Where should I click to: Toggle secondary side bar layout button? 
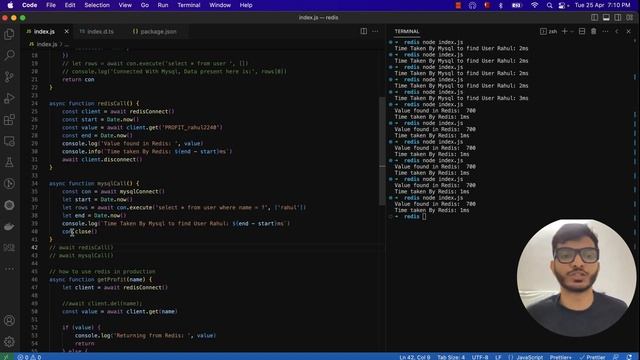(618, 18)
